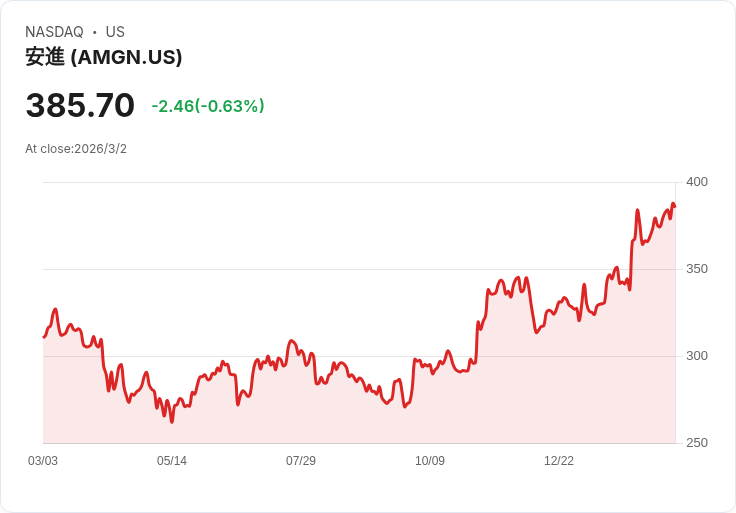Click the 03/03 x-axis date label

coord(43,461)
